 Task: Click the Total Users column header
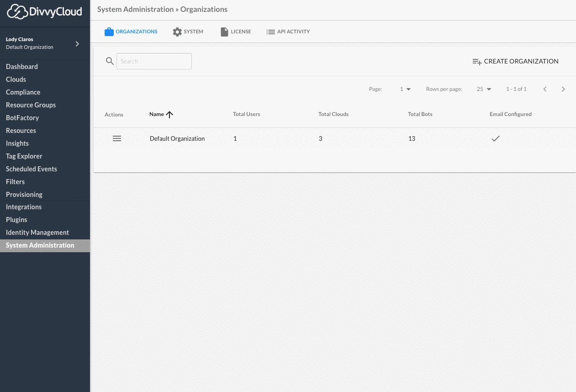[x=247, y=114]
